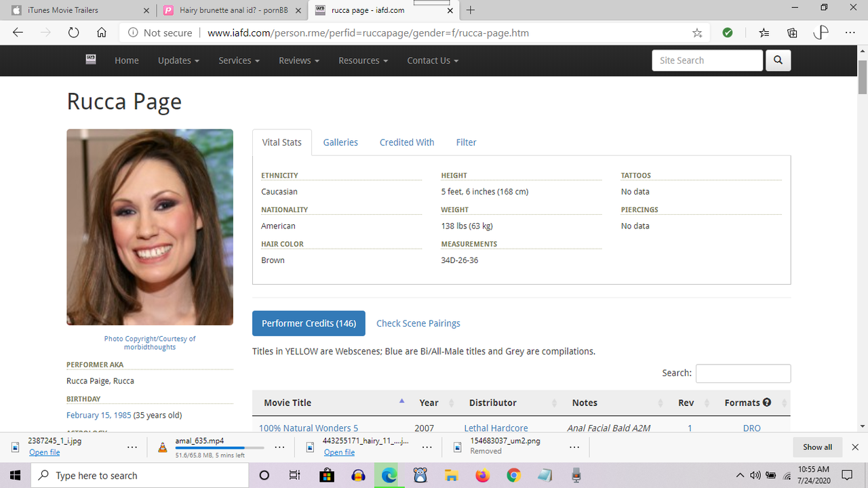Image resolution: width=868 pixels, height=488 pixels.
Task: Click the Site Search input field
Action: 707,60
